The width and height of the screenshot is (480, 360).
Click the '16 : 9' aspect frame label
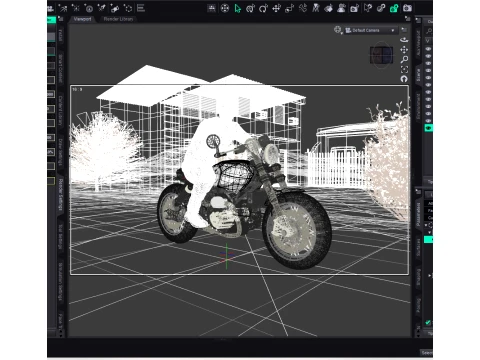(x=77, y=90)
